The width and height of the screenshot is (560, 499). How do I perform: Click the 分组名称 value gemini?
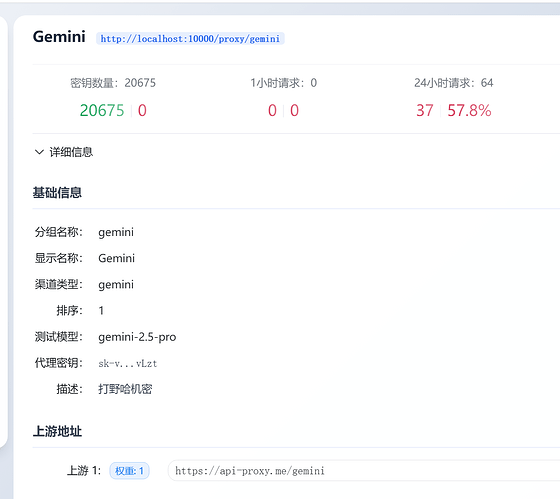click(x=116, y=233)
